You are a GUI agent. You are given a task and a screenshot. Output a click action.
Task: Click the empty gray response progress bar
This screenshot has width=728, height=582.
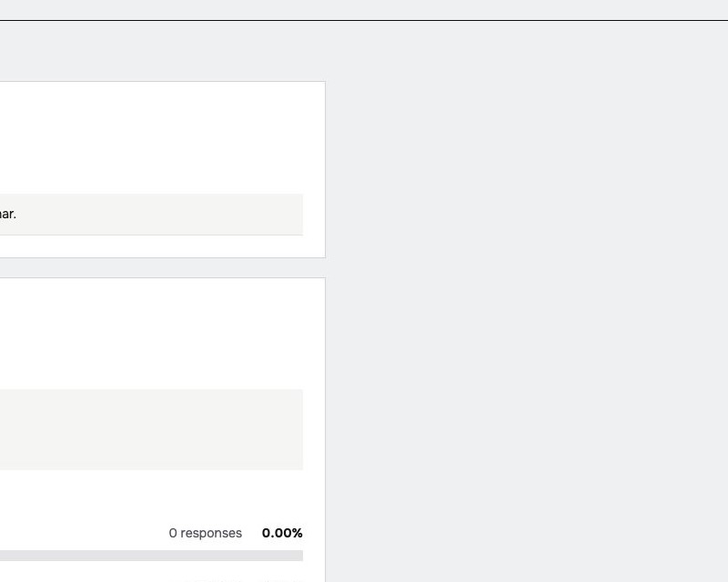[x=151, y=556]
